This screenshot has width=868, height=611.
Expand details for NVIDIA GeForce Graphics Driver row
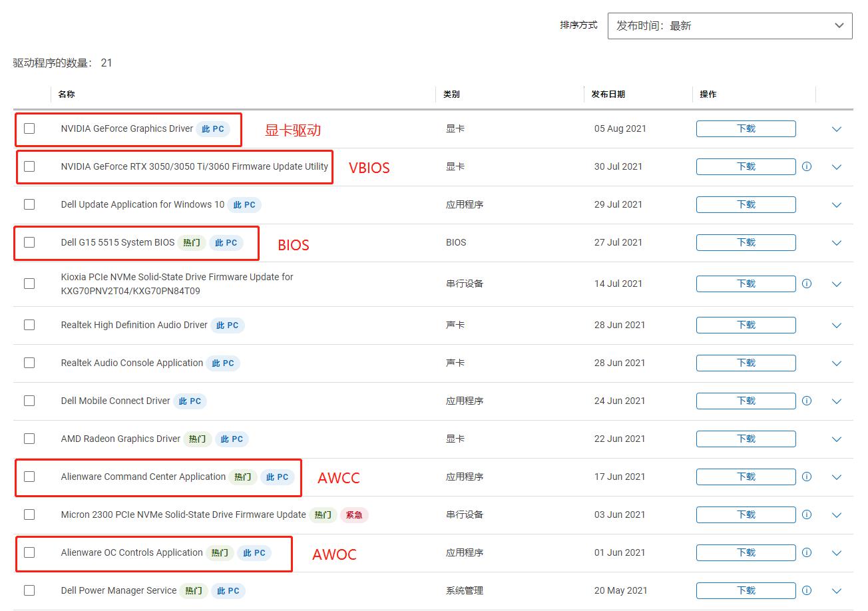[837, 129]
